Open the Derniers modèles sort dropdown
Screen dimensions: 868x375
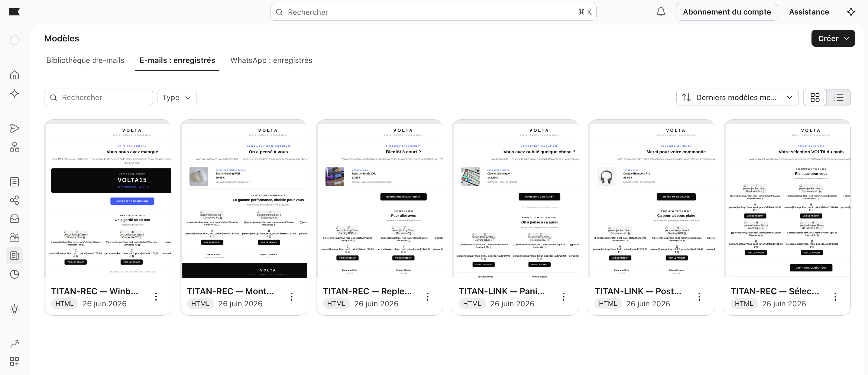pyautogui.click(x=737, y=97)
